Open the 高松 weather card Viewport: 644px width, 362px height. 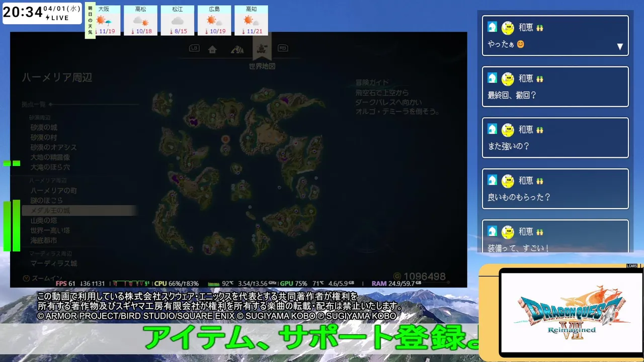coord(140,21)
